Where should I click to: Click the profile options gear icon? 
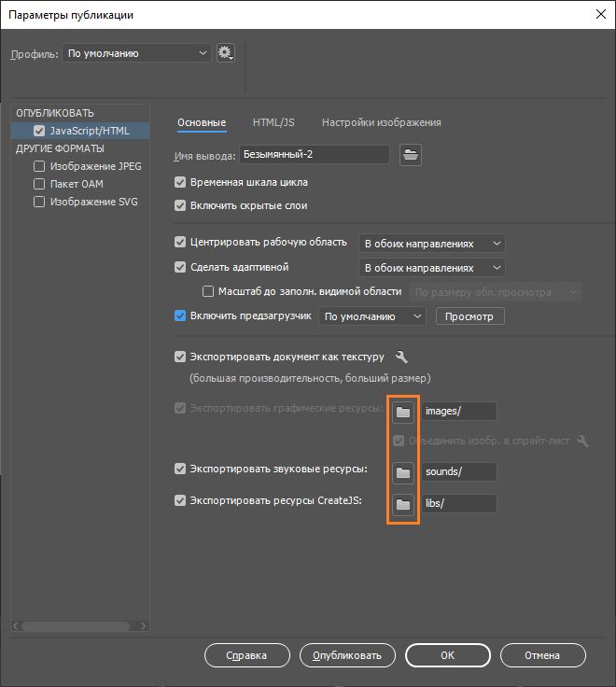click(225, 53)
